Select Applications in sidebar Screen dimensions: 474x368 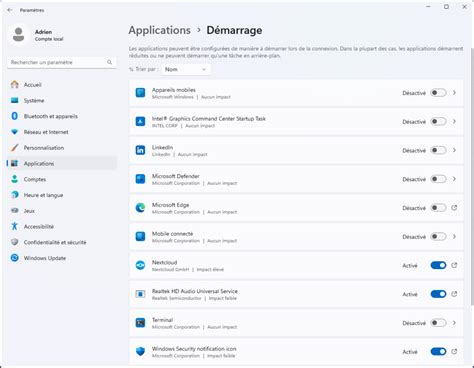click(62, 163)
